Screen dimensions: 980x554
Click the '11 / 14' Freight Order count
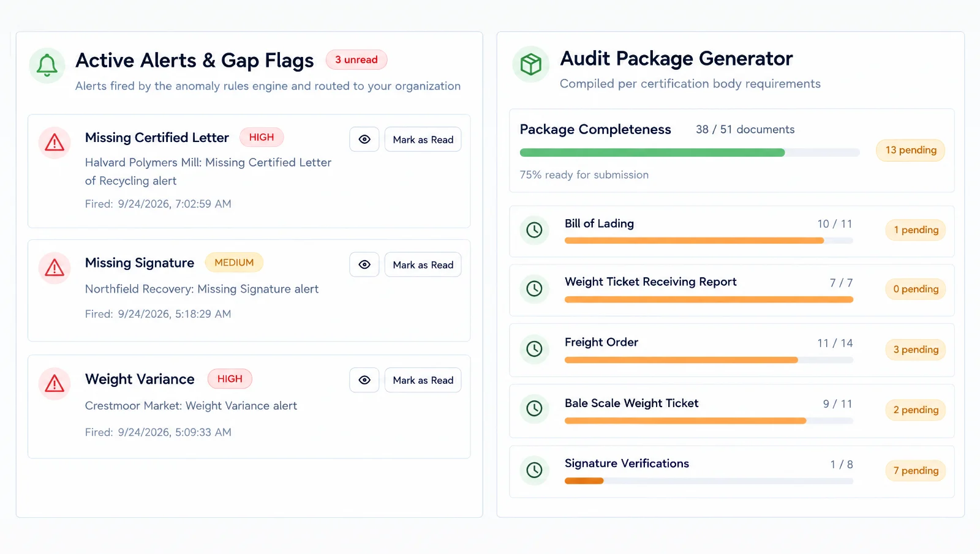pyautogui.click(x=835, y=343)
